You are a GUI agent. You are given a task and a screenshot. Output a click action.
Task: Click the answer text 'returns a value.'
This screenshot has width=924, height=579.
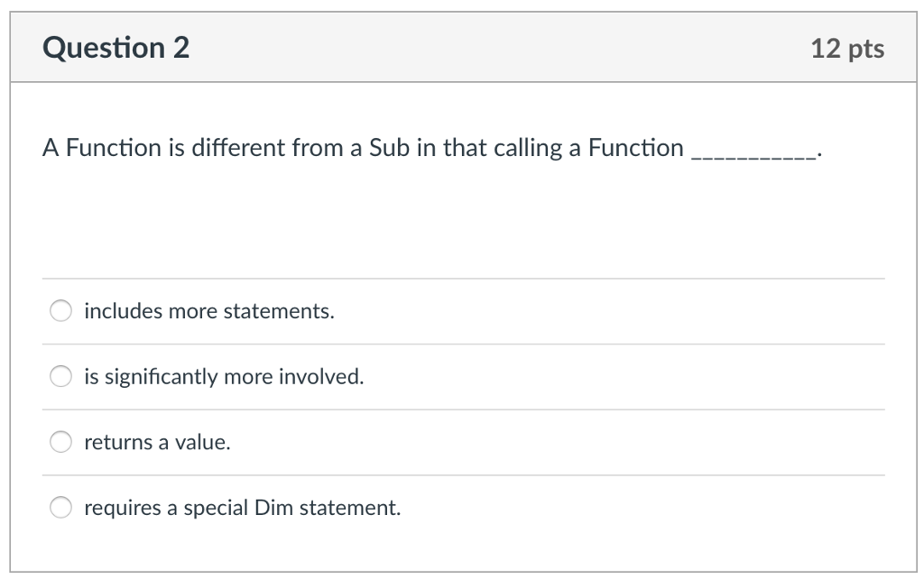157,442
